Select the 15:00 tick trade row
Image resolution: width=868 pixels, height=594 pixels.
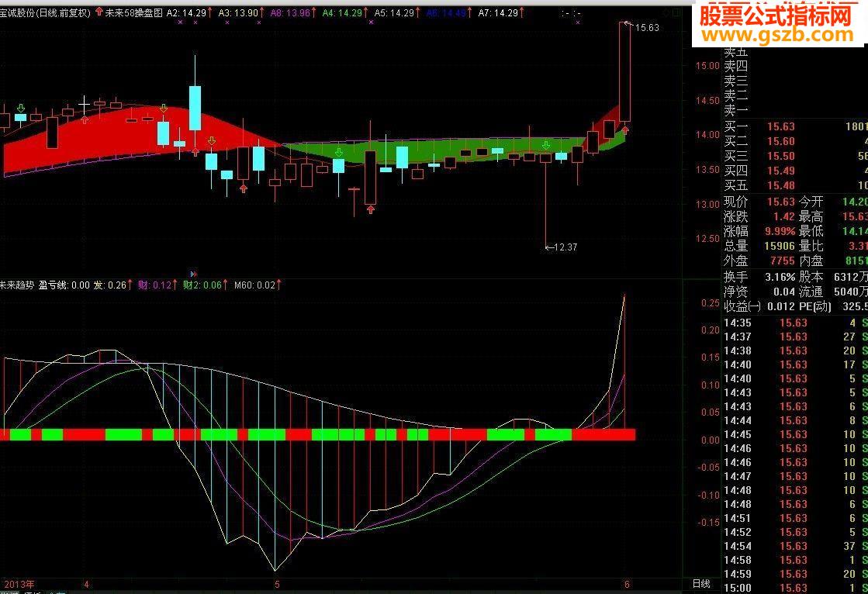(796, 588)
